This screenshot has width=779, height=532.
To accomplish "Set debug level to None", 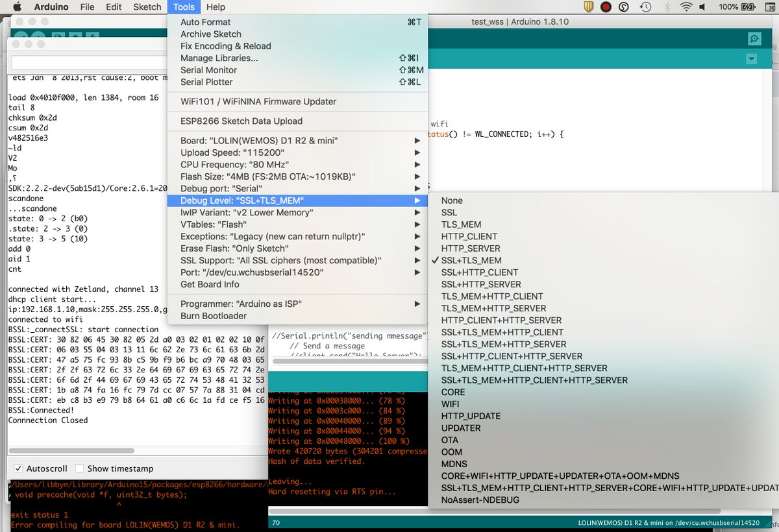I will (x=604, y=200).
